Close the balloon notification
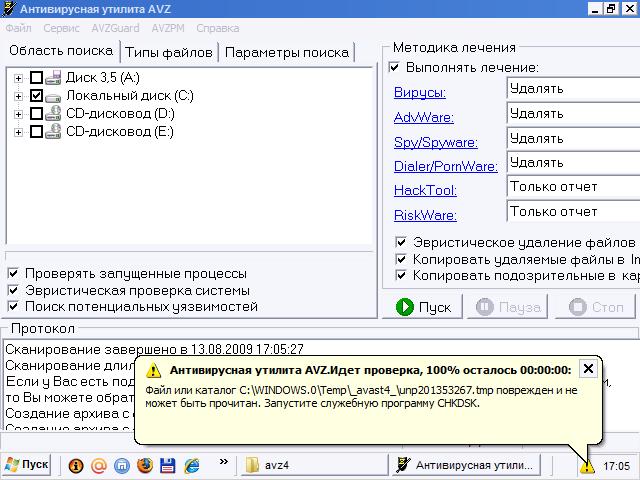 click(588, 369)
